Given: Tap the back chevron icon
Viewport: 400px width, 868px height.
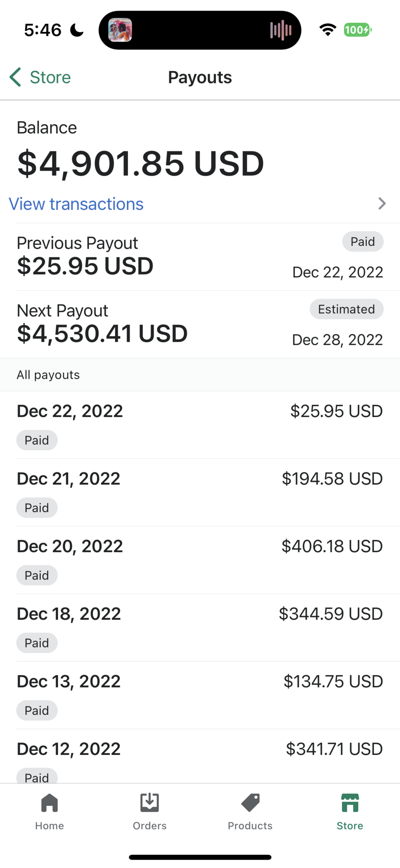Looking at the screenshot, I should point(16,77).
